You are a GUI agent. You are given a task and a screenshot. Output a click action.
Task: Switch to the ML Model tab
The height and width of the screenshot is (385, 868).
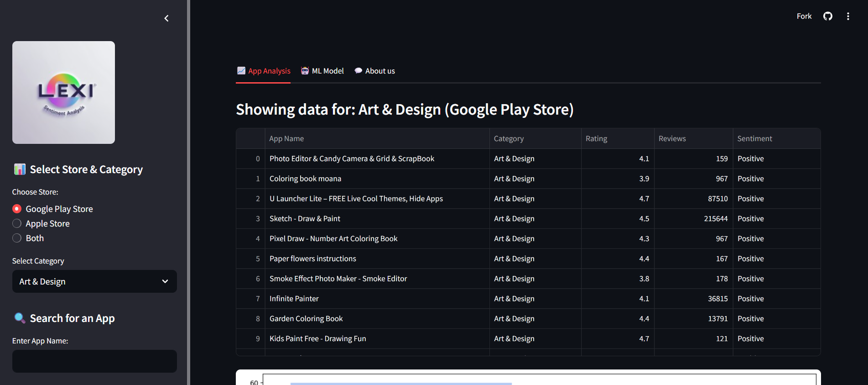(x=327, y=71)
